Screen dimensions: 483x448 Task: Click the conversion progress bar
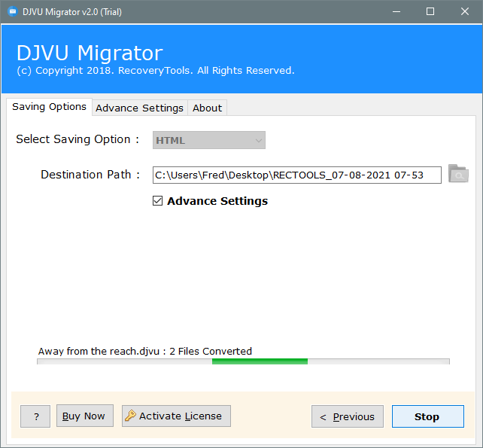pos(243,361)
